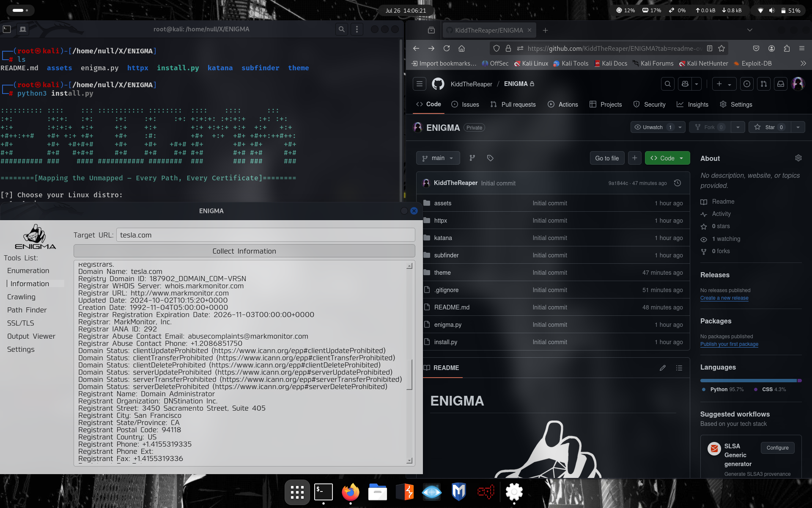Open Output Viewer in ENIGMA
The width and height of the screenshot is (812, 508).
31,336
